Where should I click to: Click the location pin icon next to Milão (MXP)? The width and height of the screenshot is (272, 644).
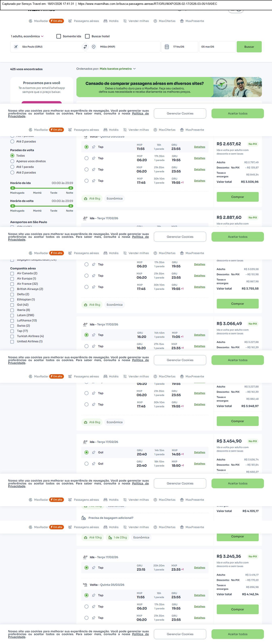94,47
